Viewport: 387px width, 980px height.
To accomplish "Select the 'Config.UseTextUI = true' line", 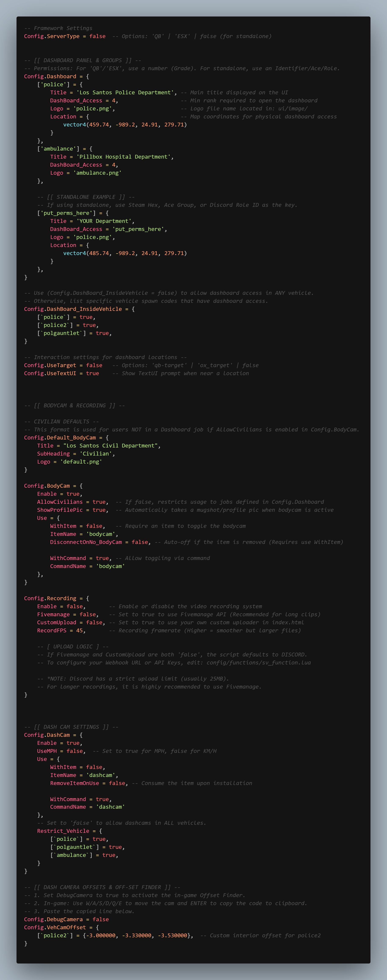I will (61, 373).
